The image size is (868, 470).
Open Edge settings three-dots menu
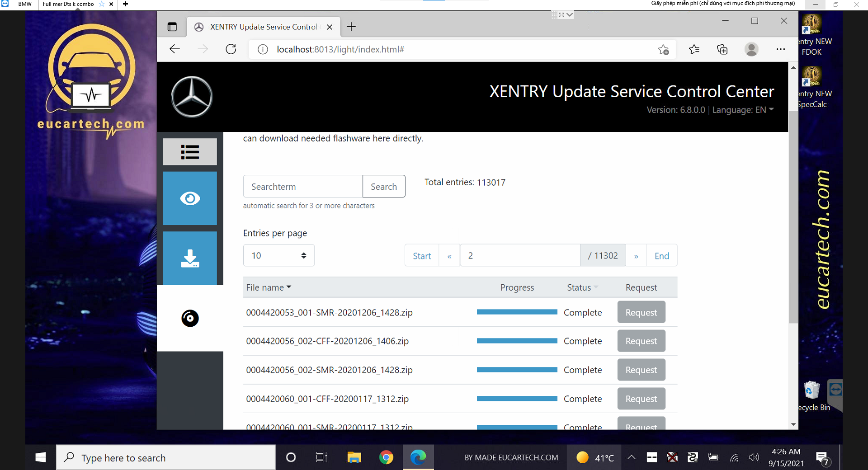[780, 49]
